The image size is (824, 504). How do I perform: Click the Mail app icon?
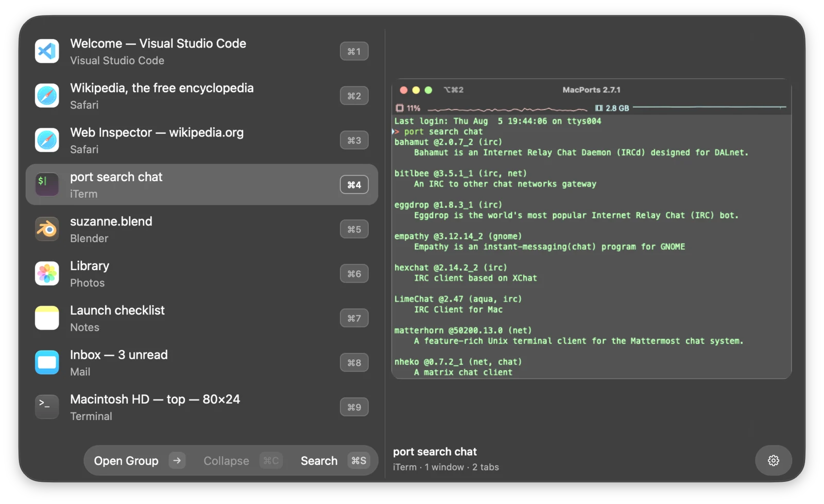[47, 362]
